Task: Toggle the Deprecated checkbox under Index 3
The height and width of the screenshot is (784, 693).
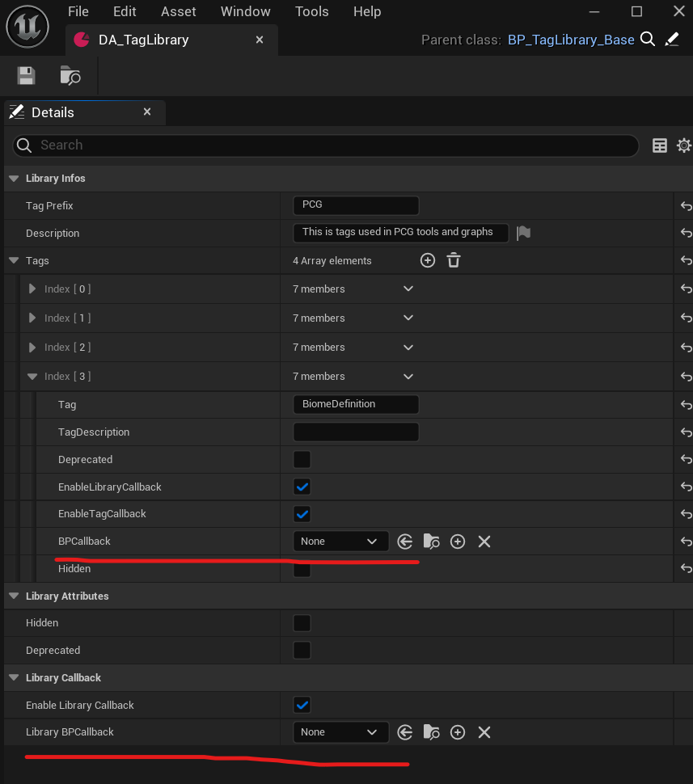Action: click(x=302, y=460)
